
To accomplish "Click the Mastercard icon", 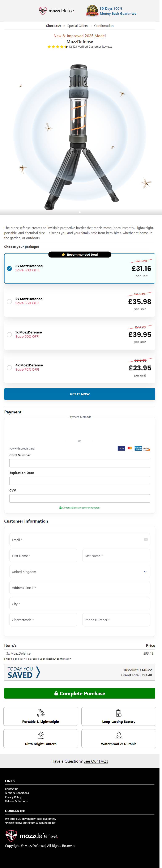I will pyautogui.click(x=130, y=448).
